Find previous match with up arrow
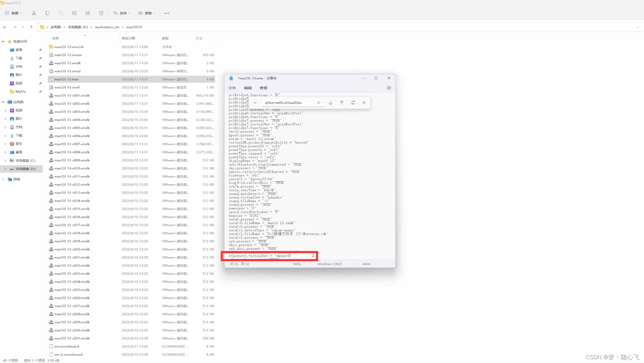644x363 pixels. tap(342, 102)
